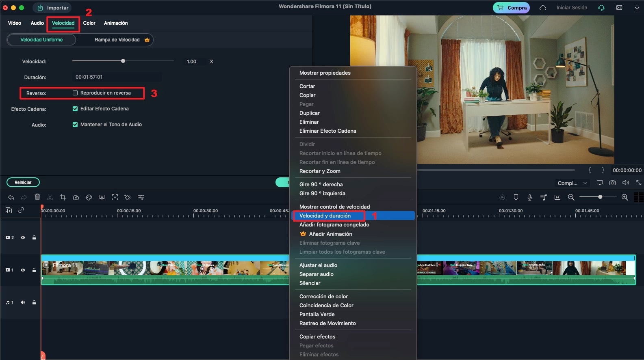Image resolution: width=644 pixels, height=360 pixels.
Task: Open the Velocidad tab
Action: point(63,23)
